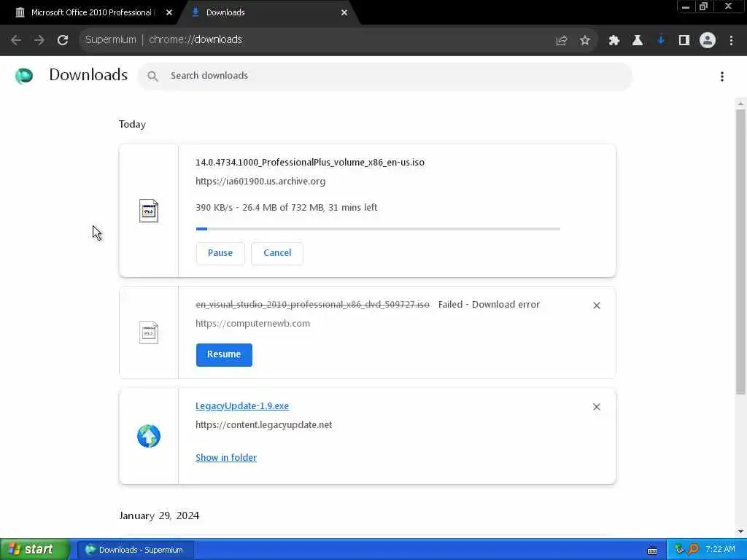The image size is (747, 560).
Task: Click the Supermium label in the address bar
Action: point(111,40)
